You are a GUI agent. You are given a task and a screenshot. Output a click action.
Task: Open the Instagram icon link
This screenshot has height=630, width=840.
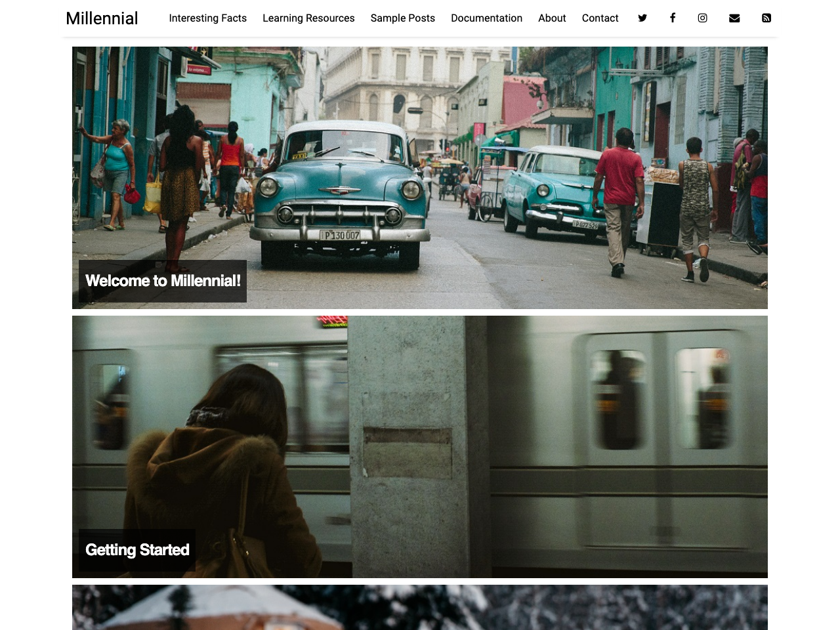[702, 18]
